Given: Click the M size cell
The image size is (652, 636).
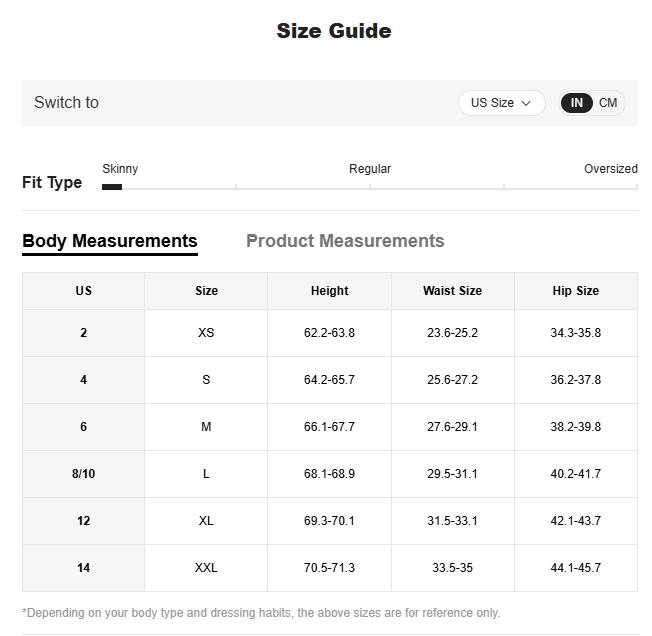Looking at the screenshot, I should pos(206,427).
